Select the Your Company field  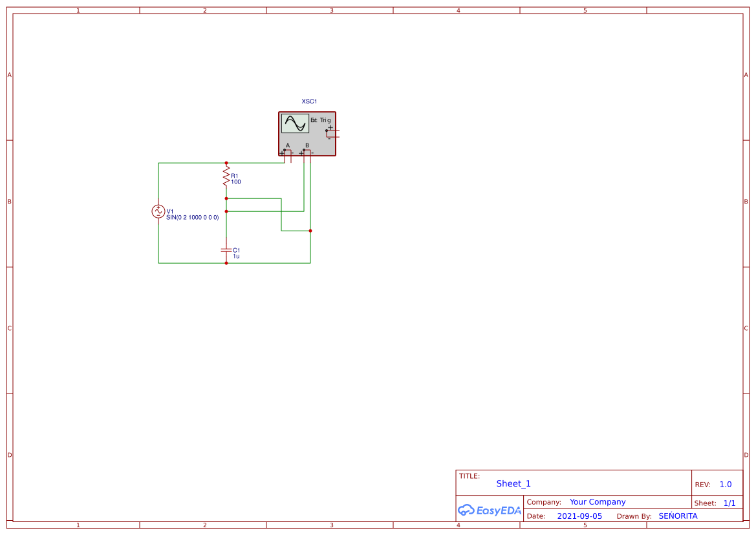pyautogui.click(x=597, y=501)
